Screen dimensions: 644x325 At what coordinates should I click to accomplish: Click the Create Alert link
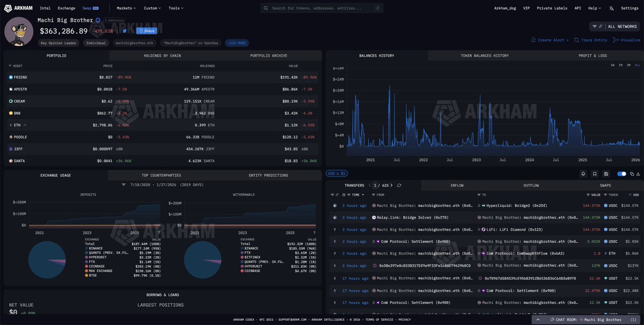click(x=550, y=40)
